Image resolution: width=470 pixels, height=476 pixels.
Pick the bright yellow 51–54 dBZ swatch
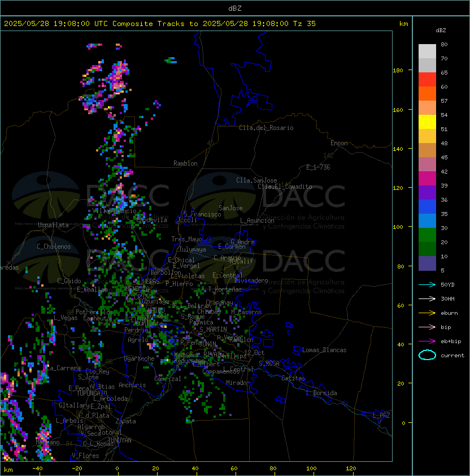(427, 122)
